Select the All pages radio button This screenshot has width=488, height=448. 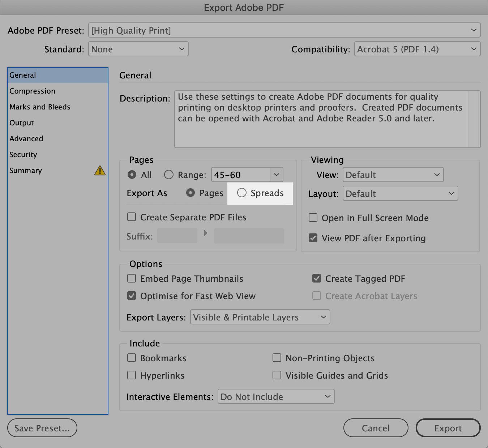click(132, 175)
